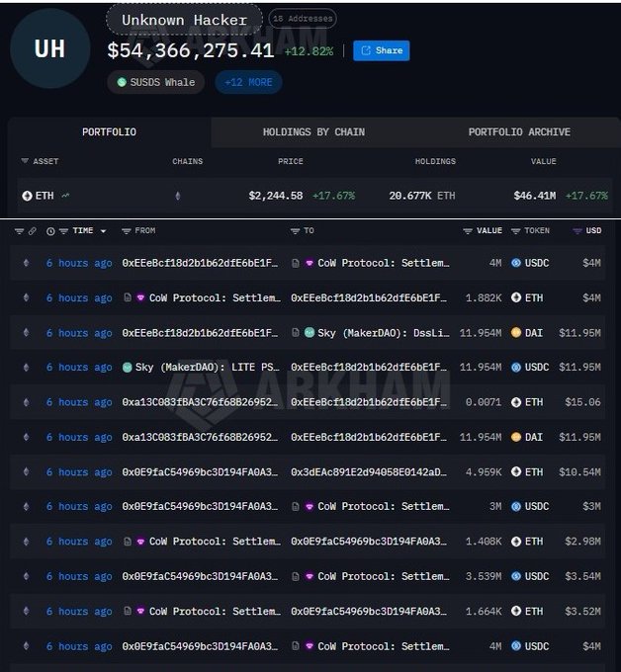Image resolution: width=621 pixels, height=672 pixels.
Task: Open first row's CoW Protocol: Settlem recipient
Action: (384, 263)
